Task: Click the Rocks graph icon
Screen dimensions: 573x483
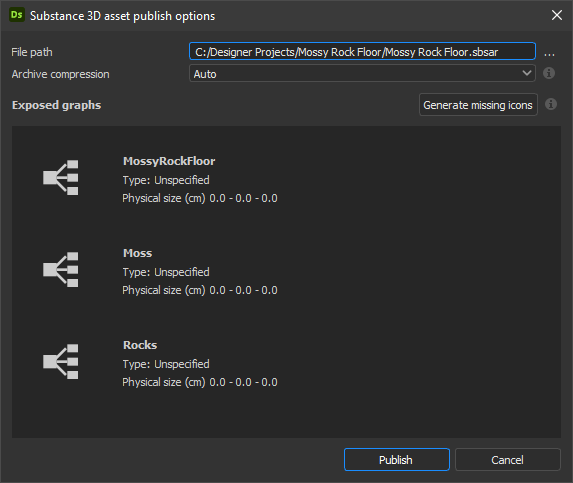Action: pyautogui.click(x=61, y=362)
